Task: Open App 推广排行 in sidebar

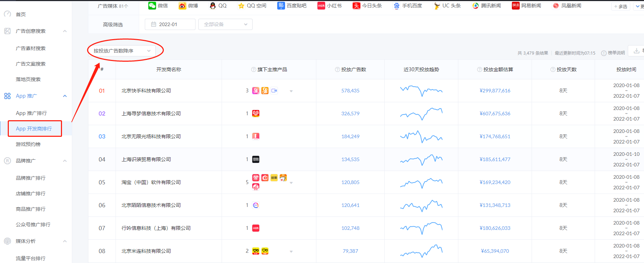Action: coord(31,113)
